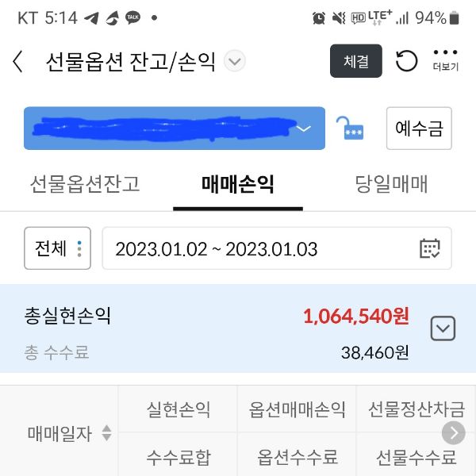Switch to the 당일매매 tab
The height and width of the screenshot is (476, 476).
(391, 184)
